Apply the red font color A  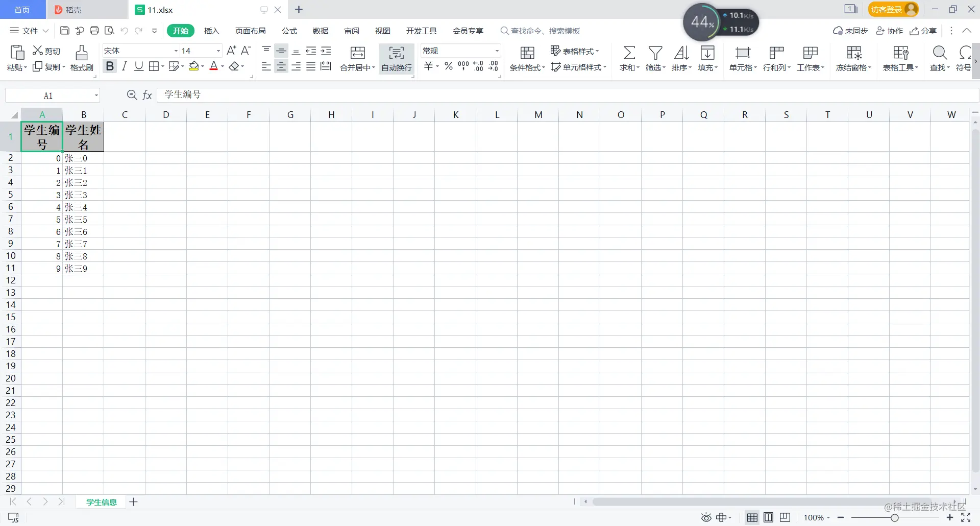click(x=214, y=66)
